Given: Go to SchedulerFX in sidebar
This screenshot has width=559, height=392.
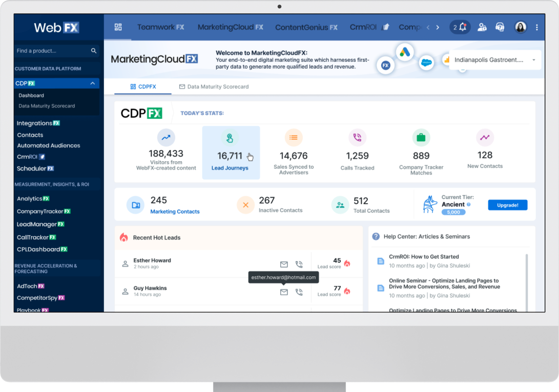Looking at the screenshot, I should (35, 168).
